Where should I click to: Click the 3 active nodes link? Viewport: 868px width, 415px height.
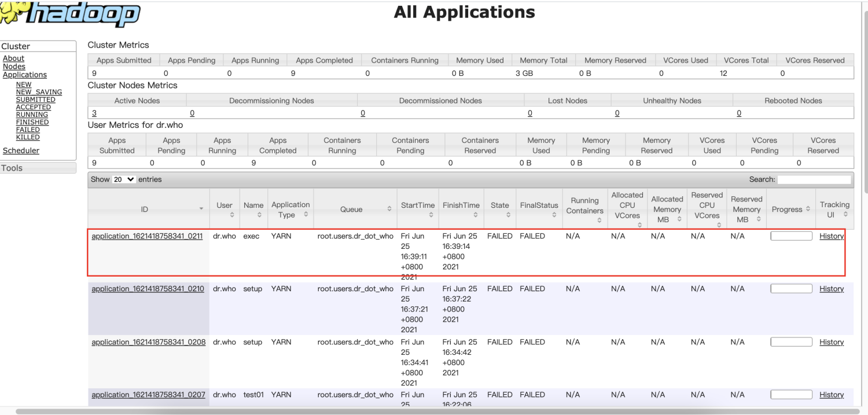point(94,113)
